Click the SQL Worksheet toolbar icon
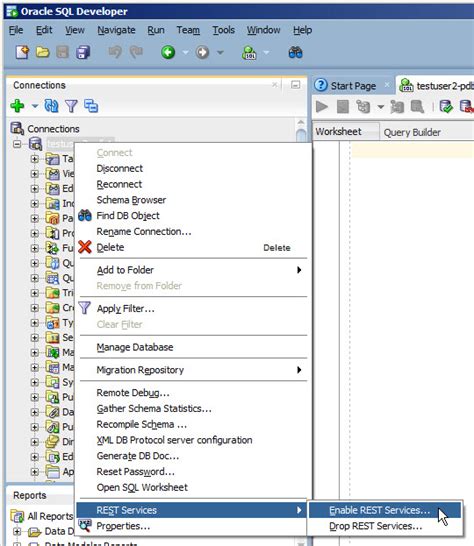The height and width of the screenshot is (546, 474). [249, 53]
